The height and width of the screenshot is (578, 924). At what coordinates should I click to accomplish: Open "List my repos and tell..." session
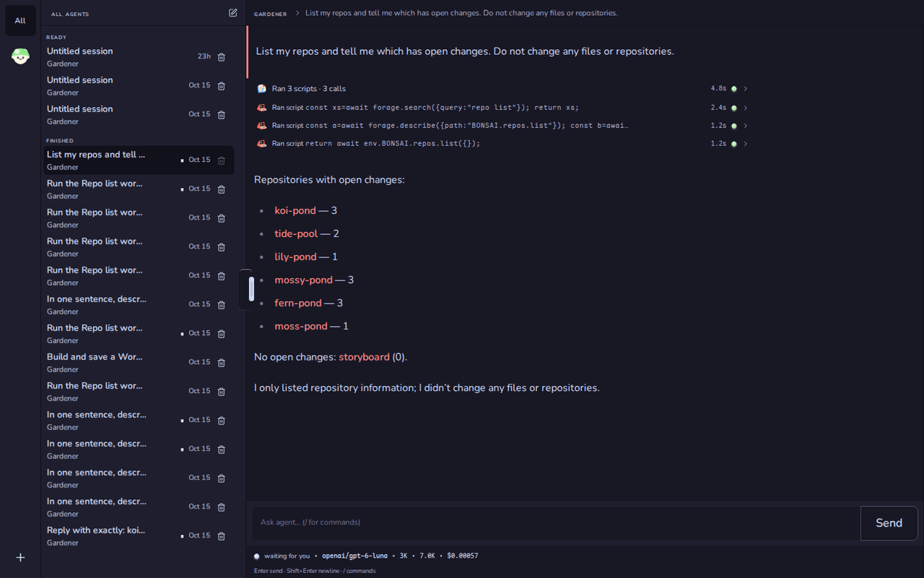pyautogui.click(x=137, y=160)
